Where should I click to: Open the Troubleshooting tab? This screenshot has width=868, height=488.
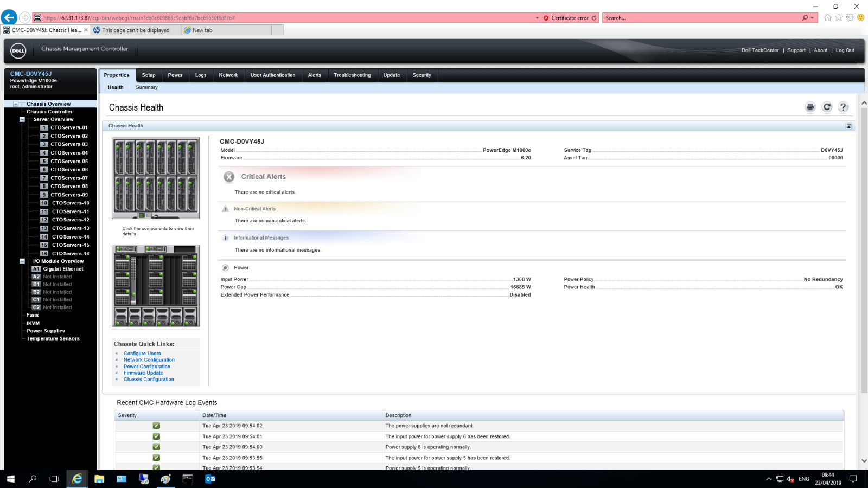[352, 75]
